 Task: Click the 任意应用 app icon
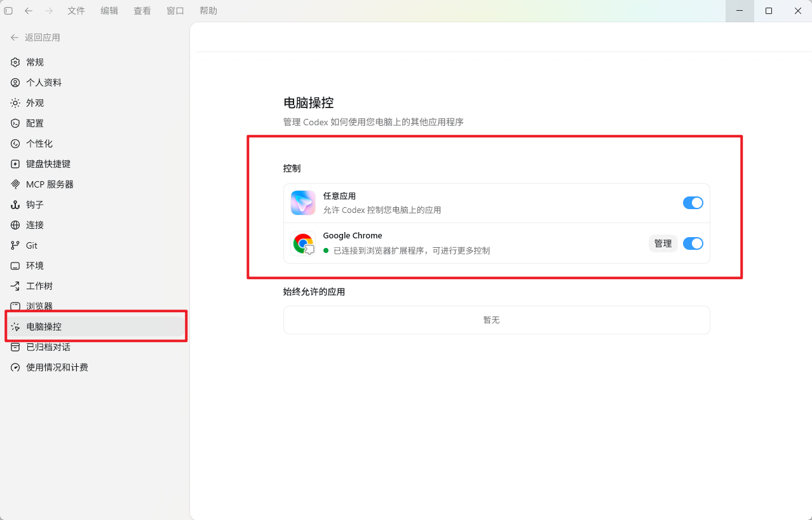pyautogui.click(x=303, y=203)
